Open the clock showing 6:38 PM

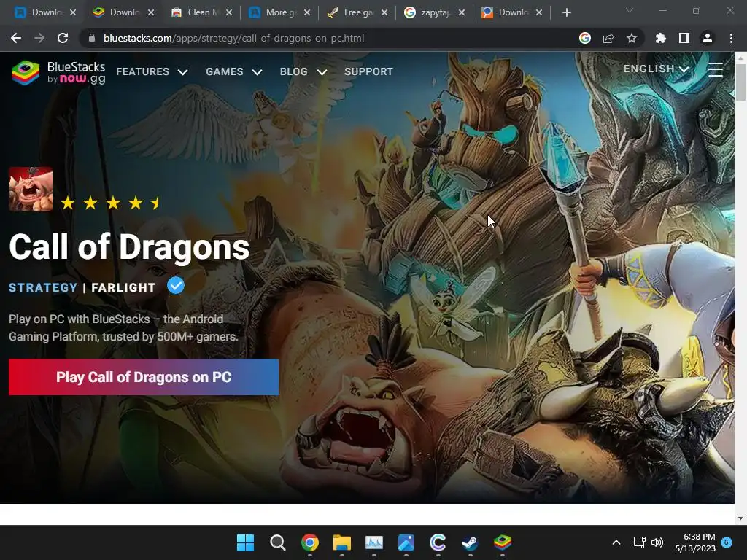[695, 542]
